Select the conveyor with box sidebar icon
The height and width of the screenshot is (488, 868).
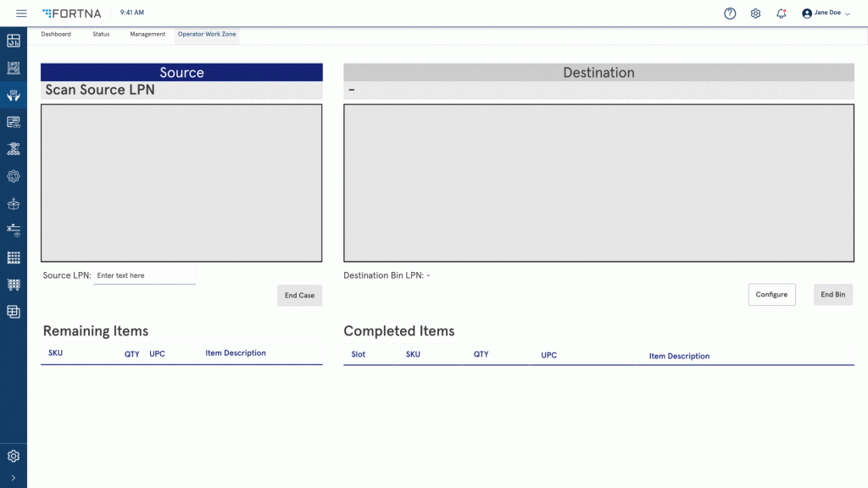click(x=14, y=230)
